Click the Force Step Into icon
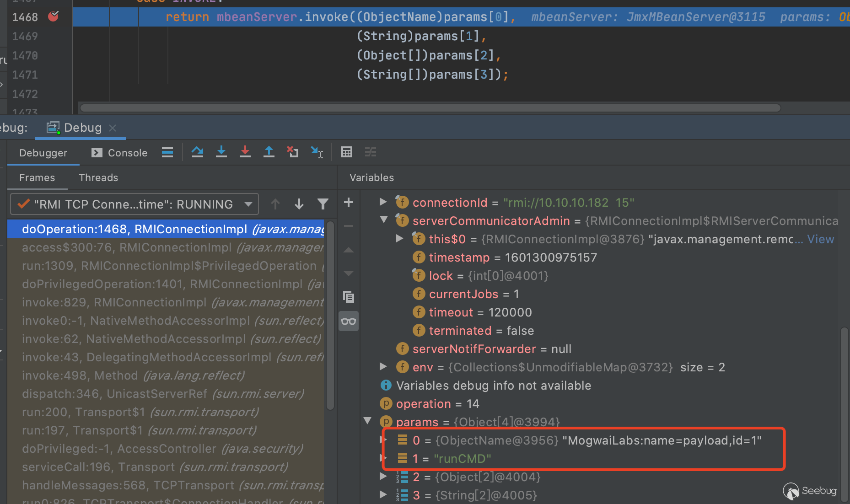Image resolution: width=850 pixels, height=504 pixels. [x=245, y=152]
